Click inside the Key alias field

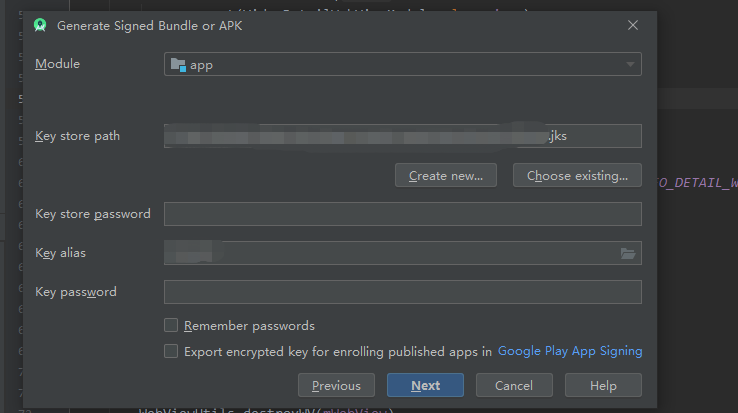pyautogui.click(x=391, y=253)
